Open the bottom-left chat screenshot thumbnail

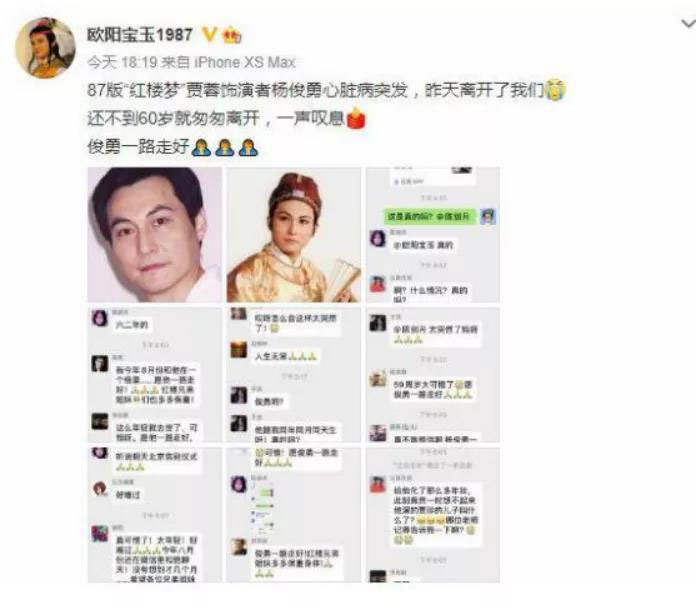coord(154,515)
